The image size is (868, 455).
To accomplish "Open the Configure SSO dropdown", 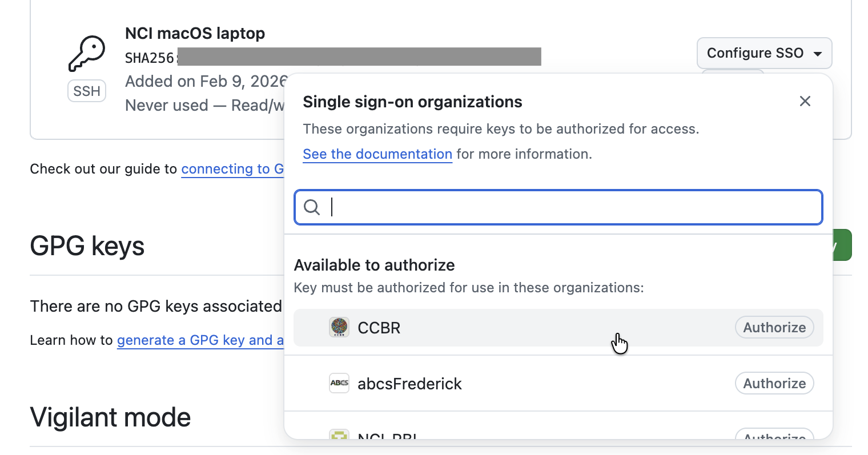I will pyautogui.click(x=754, y=53).
